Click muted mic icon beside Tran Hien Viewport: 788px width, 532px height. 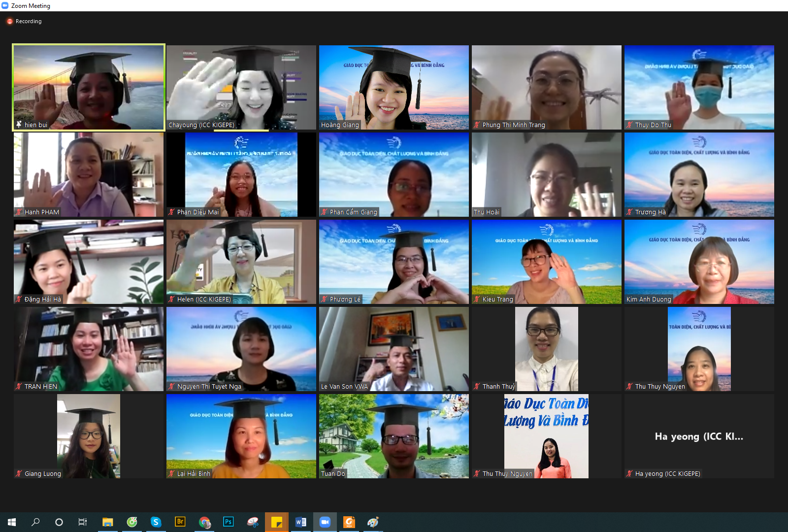pos(19,387)
